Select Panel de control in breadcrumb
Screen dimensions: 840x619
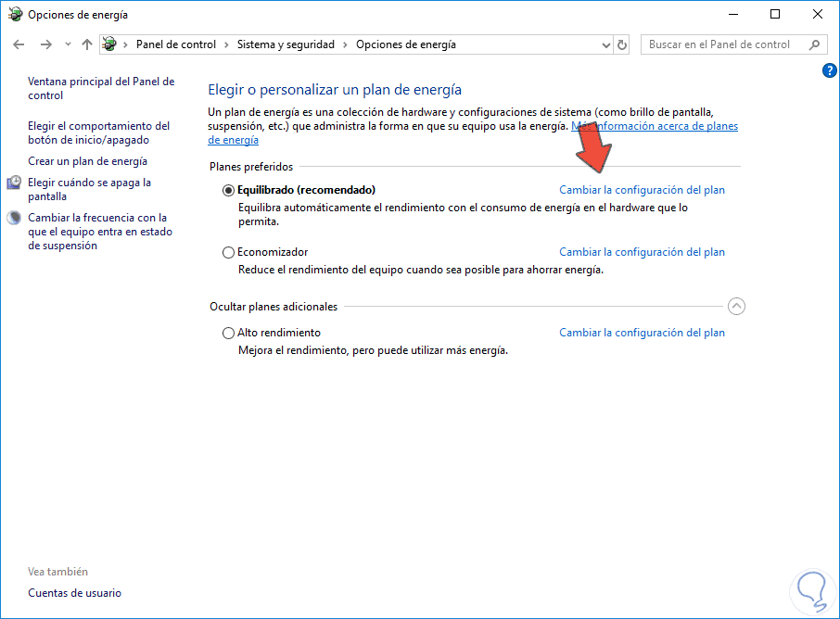point(176,44)
